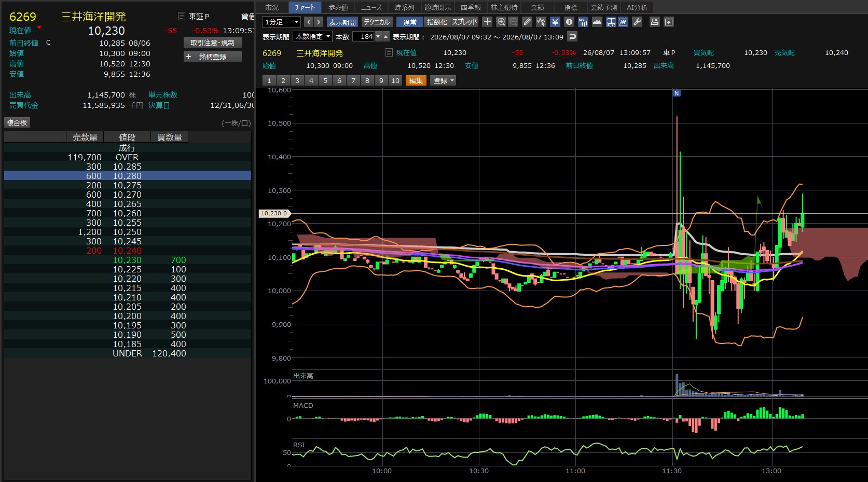The height and width of the screenshot is (482, 868).
Task: Open the 1分足 timeframe dropdown
Action: [x=281, y=22]
